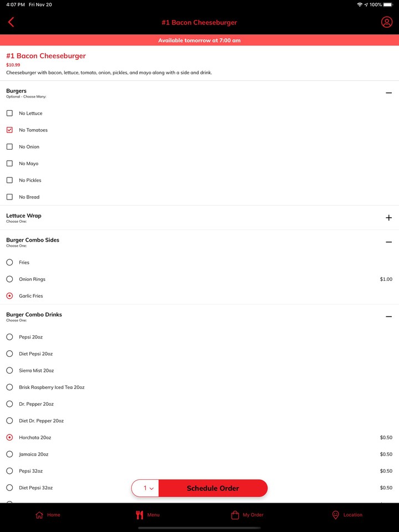Open the user profile icon
This screenshot has height=532, width=399.
click(387, 22)
